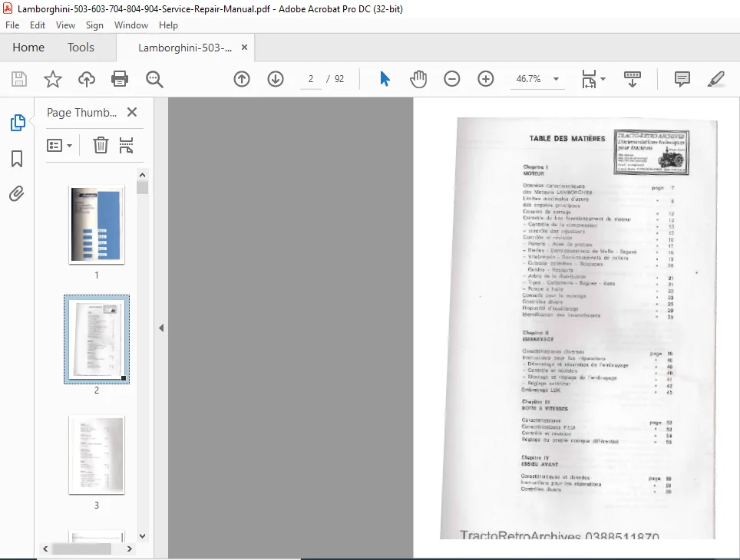Collapse the navigation pane with the arrow
The height and width of the screenshot is (560, 740).
pyautogui.click(x=161, y=328)
